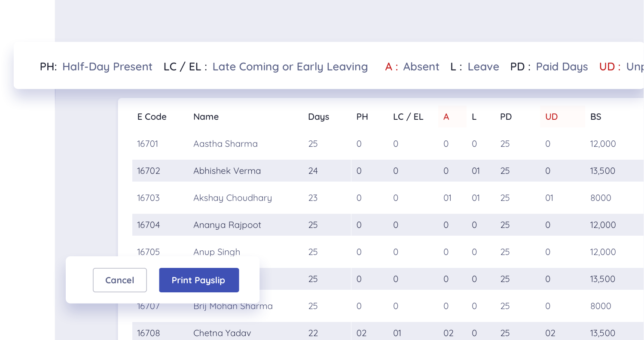Click the LC / EL column header
This screenshot has height=340, width=644.
coord(408,117)
